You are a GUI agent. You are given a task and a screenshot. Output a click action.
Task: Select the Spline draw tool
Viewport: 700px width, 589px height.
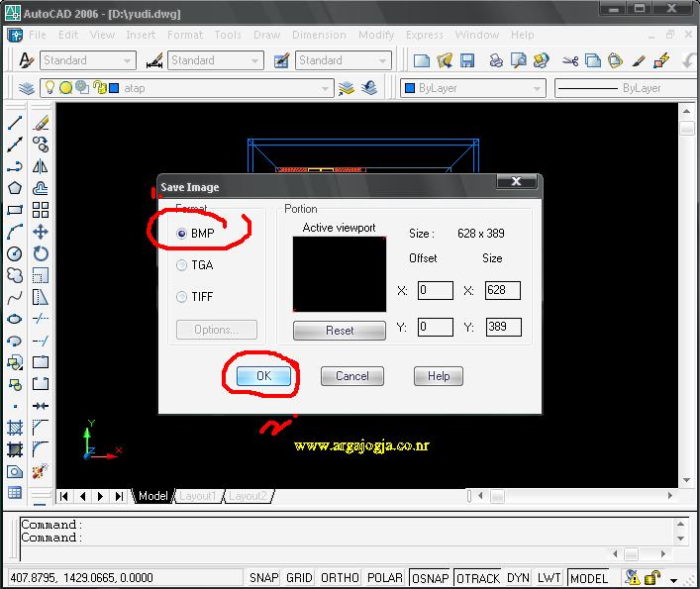pos(15,297)
